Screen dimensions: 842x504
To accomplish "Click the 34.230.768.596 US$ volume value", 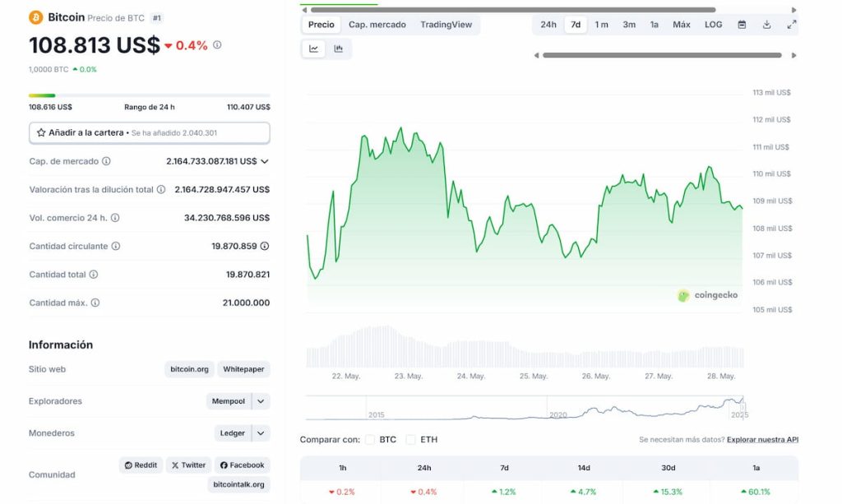I will click(227, 218).
